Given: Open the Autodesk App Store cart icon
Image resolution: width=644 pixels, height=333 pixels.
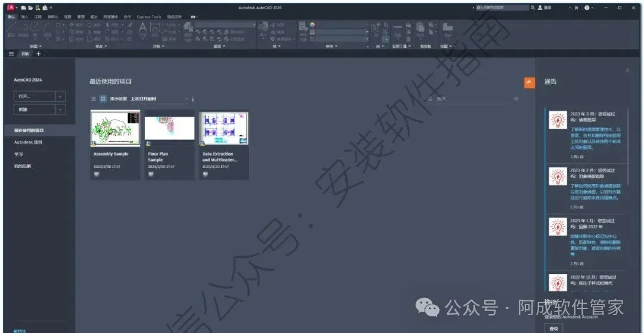Looking at the screenshot, I should [576, 8].
